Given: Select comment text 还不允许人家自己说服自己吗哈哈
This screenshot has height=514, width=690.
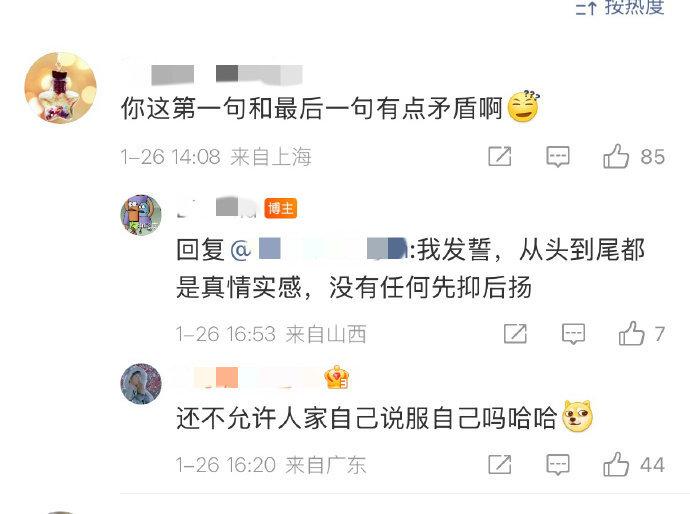Looking at the screenshot, I should [367, 418].
